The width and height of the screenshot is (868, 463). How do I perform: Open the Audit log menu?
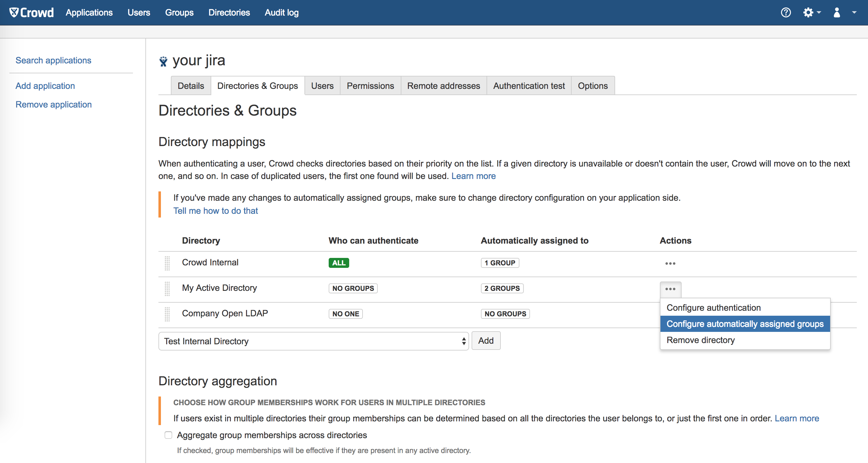[281, 12]
